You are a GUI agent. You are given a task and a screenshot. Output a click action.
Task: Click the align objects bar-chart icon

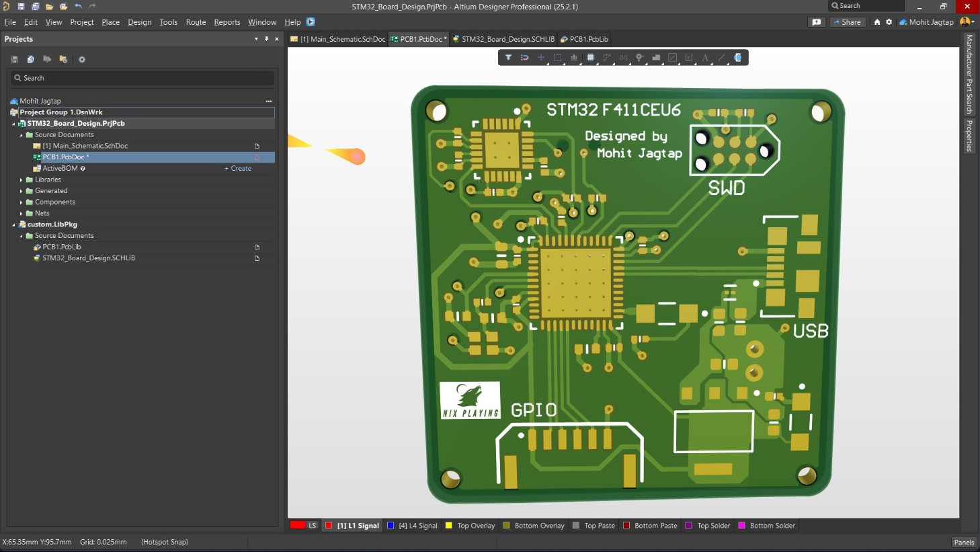tap(574, 58)
